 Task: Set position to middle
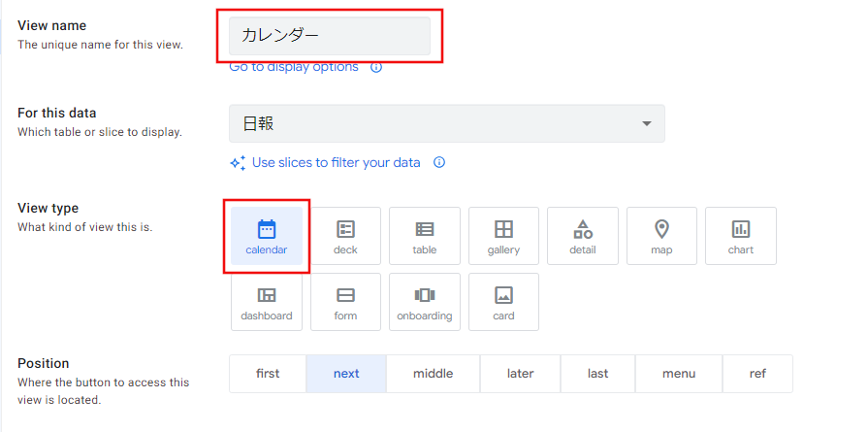[433, 374]
